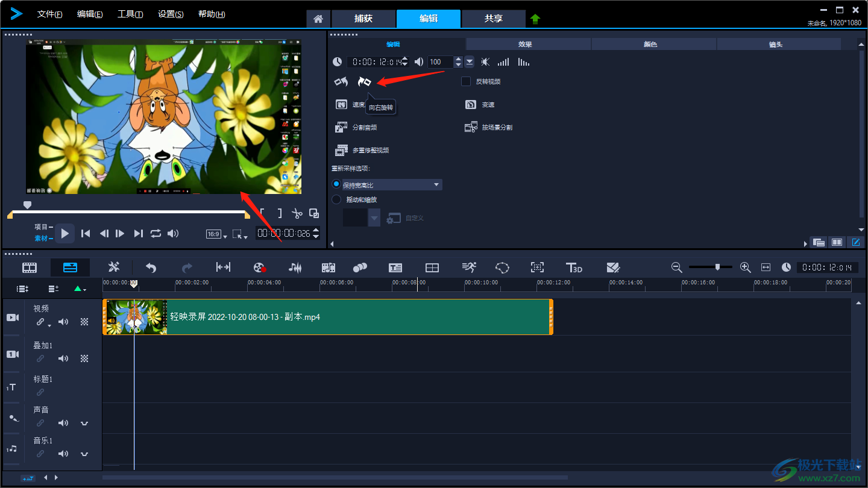Click the green upload arrow icon
Viewport: 868px width, 488px height.
535,19
